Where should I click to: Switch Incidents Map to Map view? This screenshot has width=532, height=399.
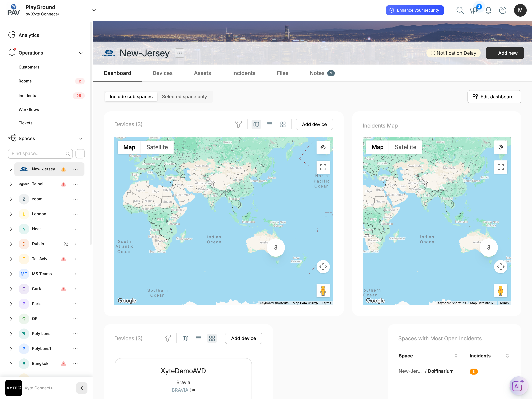pos(377,147)
